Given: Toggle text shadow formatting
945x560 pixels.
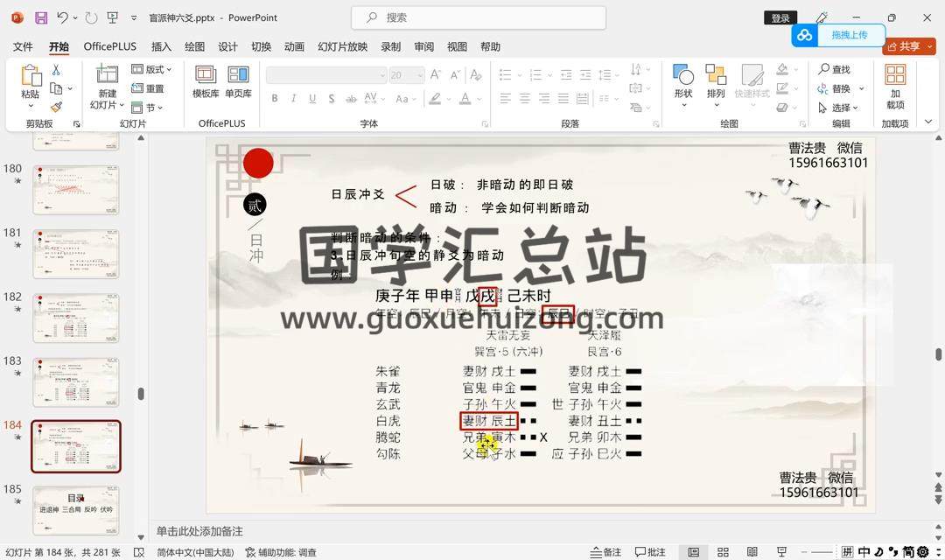Looking at the screenshot, I should 332,98.
